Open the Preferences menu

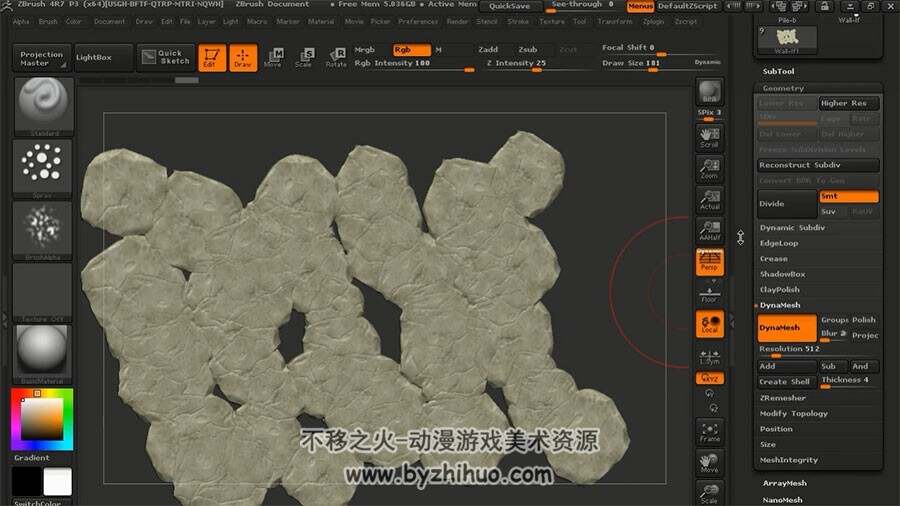418,22
